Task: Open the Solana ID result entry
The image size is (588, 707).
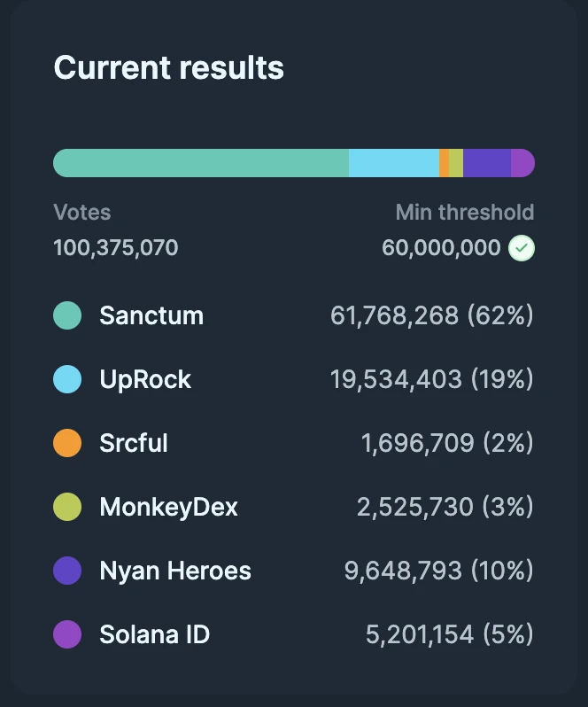Action: click(155, 634)
